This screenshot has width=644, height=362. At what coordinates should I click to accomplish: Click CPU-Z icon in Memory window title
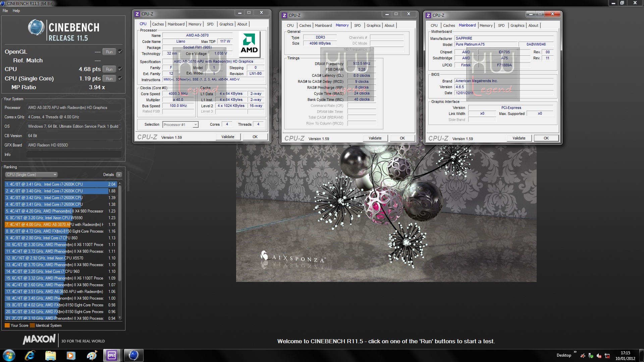pyautogui.click(x=284, y=15)
